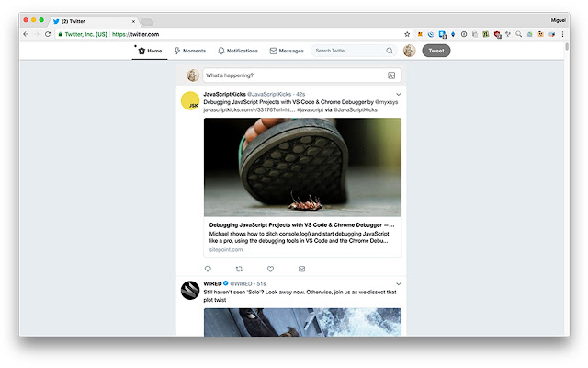
Task: Open the card title 'Debugging JavaScript Projects with VS Code'
Action: (x=301, y=225)
